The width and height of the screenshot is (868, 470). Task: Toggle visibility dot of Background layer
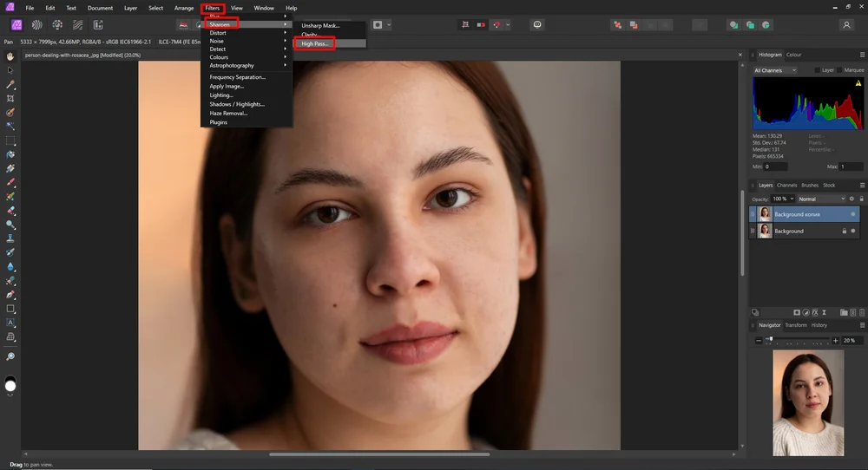tap(853, 231)
